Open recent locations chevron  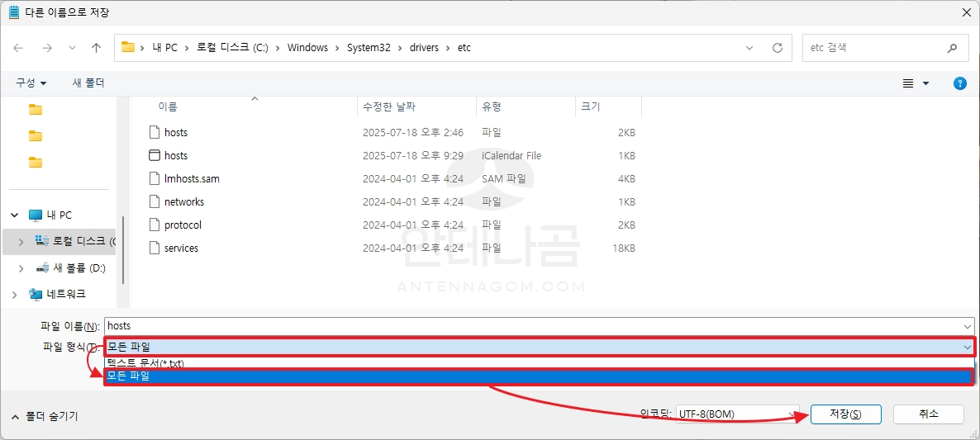click(x=72, y=47)
